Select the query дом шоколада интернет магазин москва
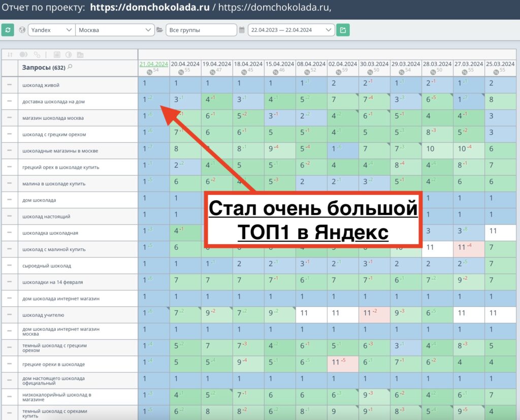Screen dimensions: 520x420 [x=61, y=332]
